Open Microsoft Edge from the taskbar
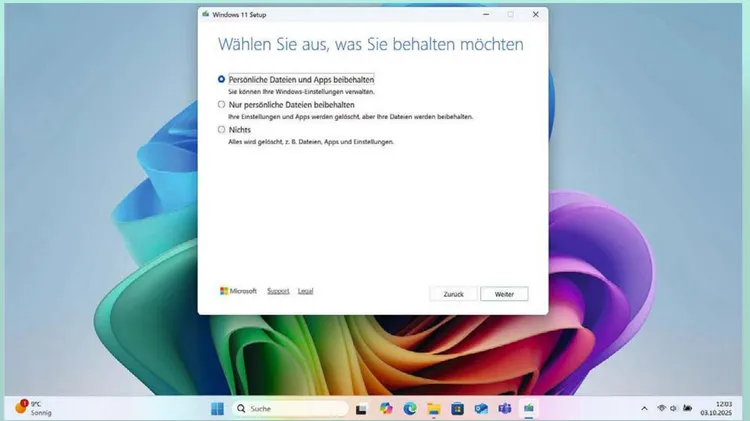Screen dimensions: 750x421 [x=410, y=408]
